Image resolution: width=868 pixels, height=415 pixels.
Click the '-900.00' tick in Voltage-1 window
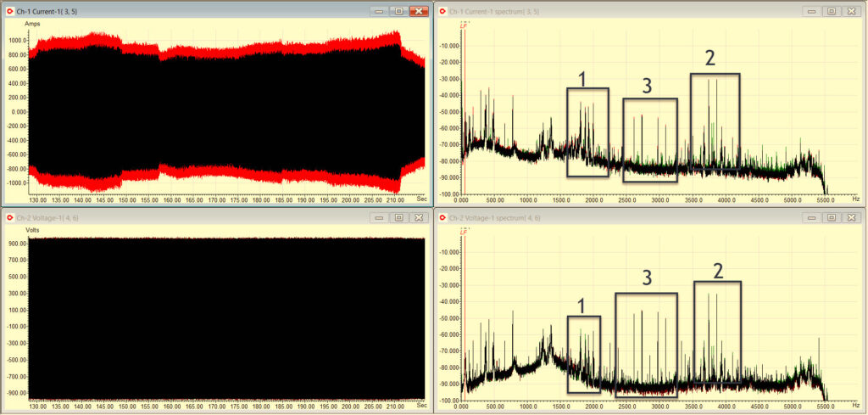19,392
